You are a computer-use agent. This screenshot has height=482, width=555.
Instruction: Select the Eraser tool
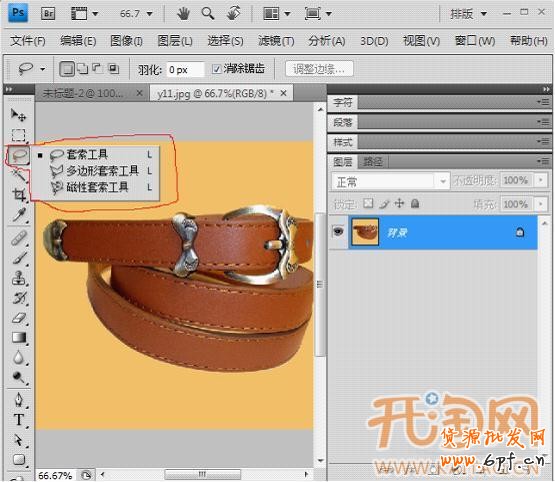pos(19,317)
